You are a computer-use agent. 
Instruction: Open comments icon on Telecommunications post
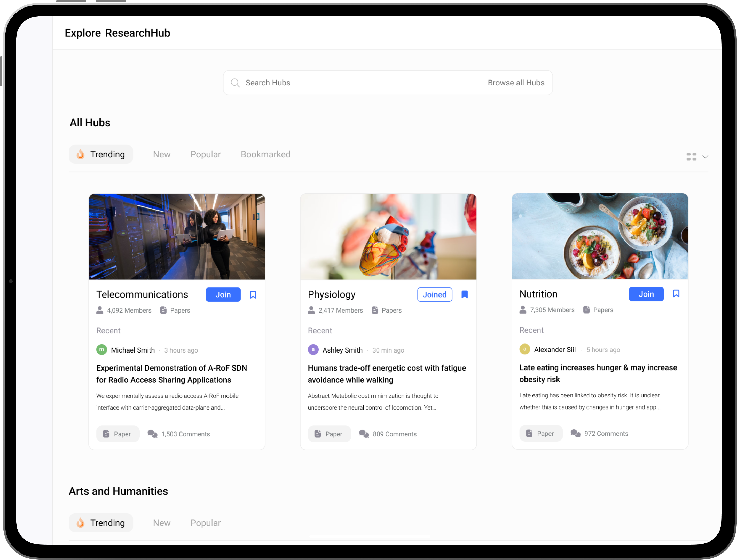(153, 434)
